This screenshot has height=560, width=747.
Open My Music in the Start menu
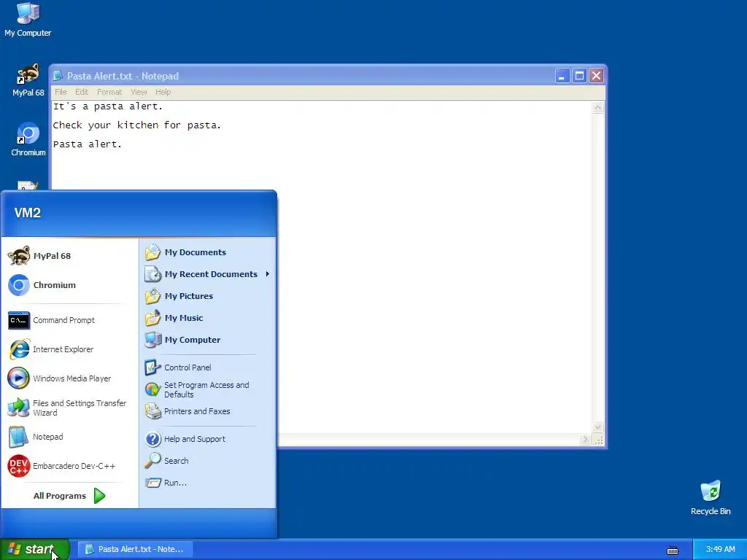(207, 318)
